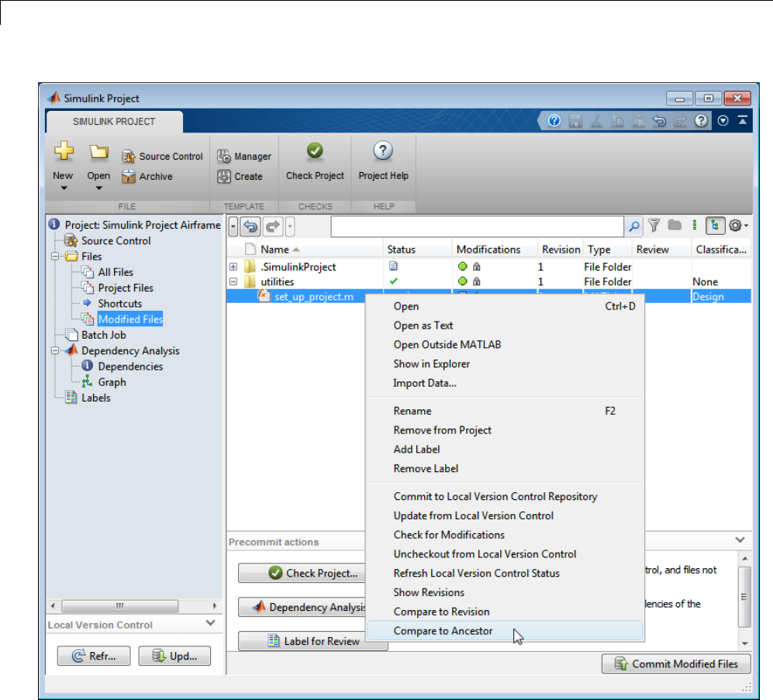Click the cut scissors icon in quick access toolbar

coord(596,121)
